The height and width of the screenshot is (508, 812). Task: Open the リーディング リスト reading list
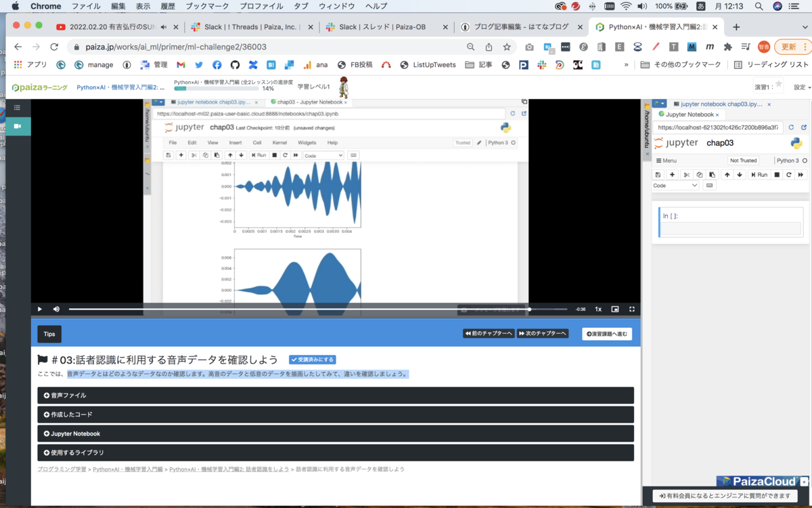click(771, 65)
